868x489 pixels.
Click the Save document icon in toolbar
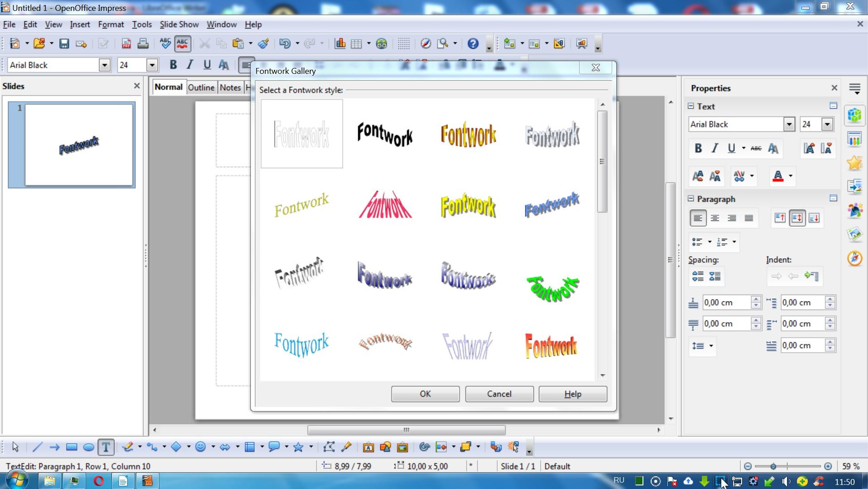click(64, 44)
